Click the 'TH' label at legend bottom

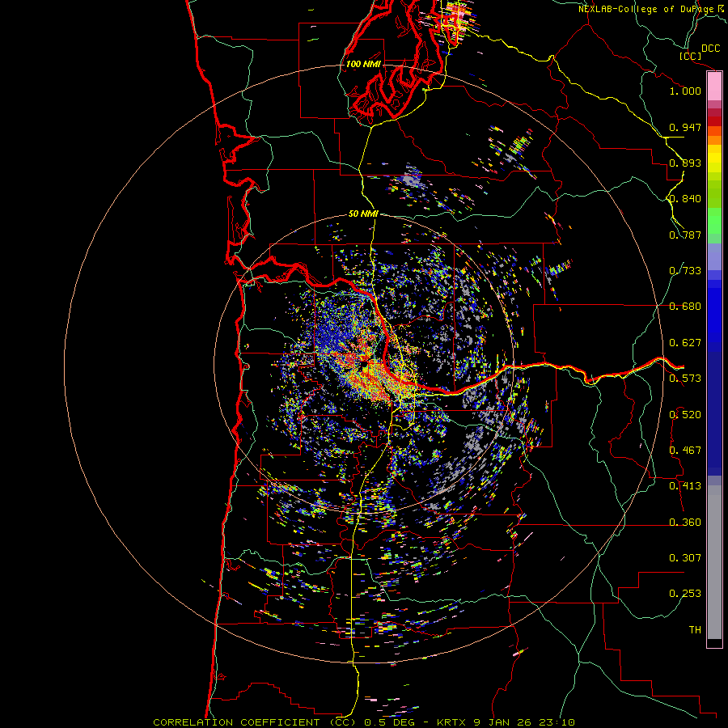695,630
